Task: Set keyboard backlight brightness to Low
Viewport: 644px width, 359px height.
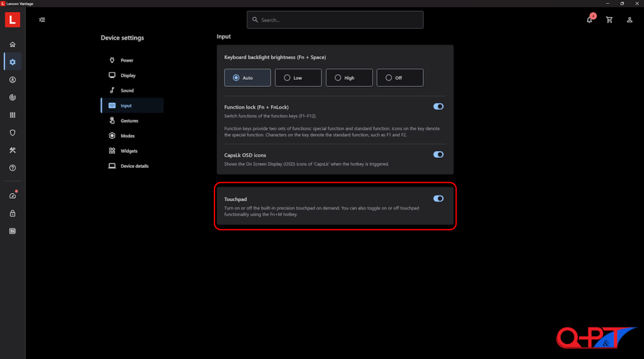Action: (297, 78)
